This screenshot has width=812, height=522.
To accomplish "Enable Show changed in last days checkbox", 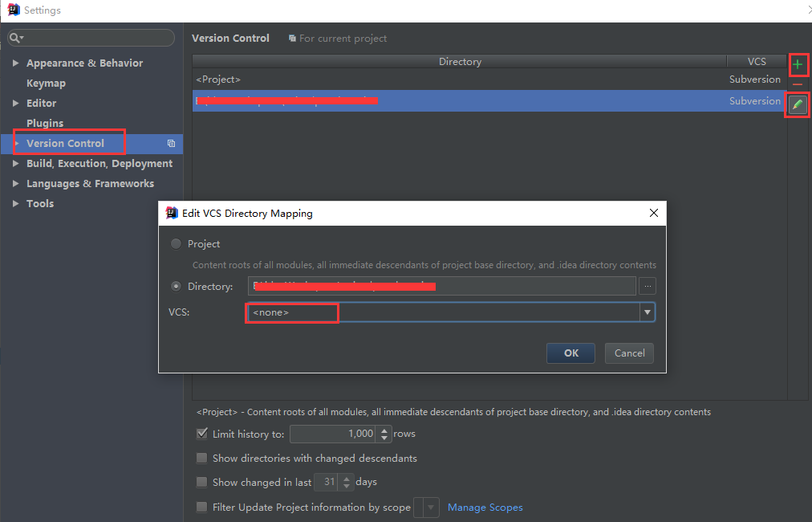I will 202,482.
